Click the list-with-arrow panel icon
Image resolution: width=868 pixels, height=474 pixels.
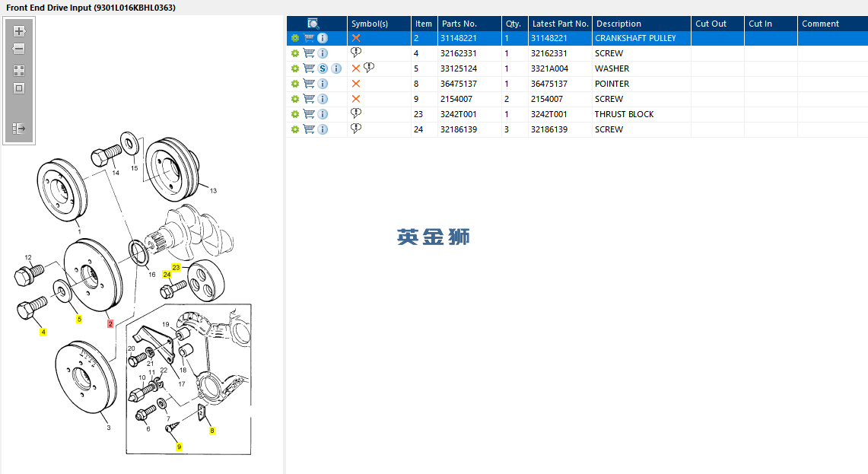(x=19, y=129)
